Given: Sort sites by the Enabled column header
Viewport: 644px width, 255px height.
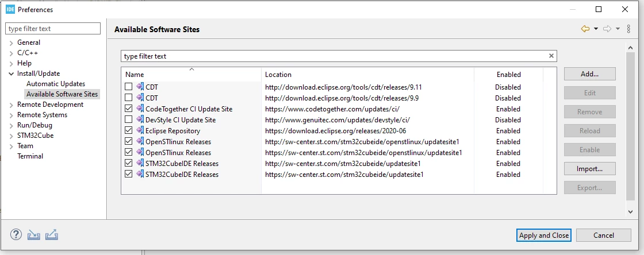Looking at the screenshot, I should pos(508,74).
